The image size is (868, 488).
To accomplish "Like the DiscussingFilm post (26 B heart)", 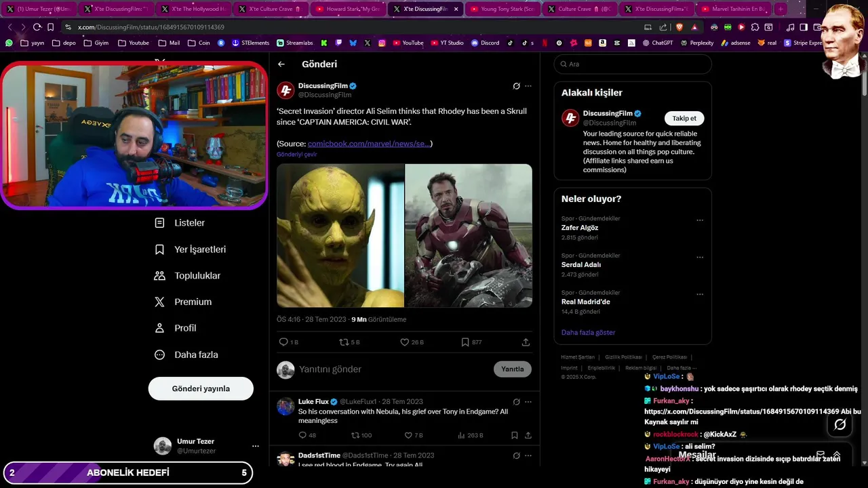I will [404, 342].
